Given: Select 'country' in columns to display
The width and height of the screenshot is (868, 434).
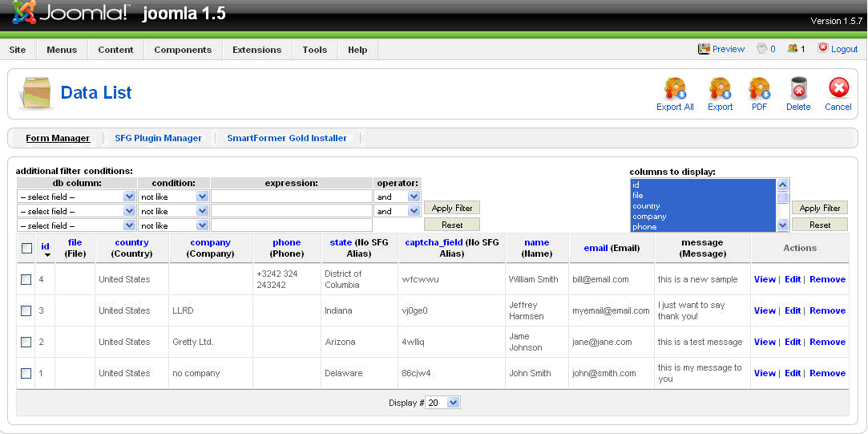Looking at the screenshot, I should [x=703, y=205].
